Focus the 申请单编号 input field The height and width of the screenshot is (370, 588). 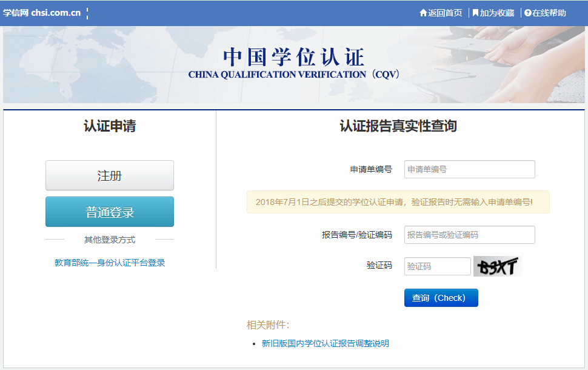tap(469, 169)
